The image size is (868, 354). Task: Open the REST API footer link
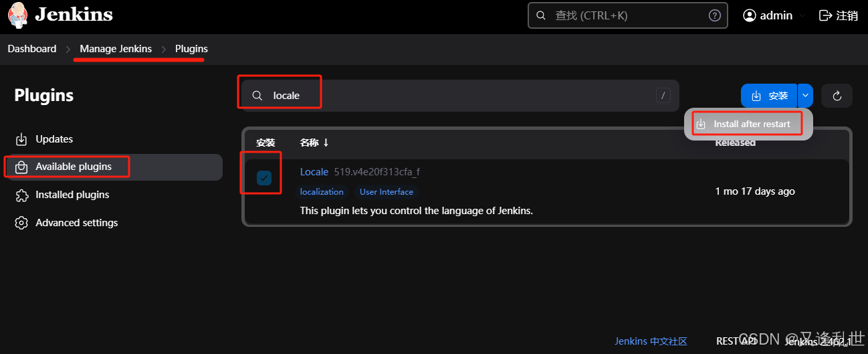pyautogui.click(x=737, y=341)
